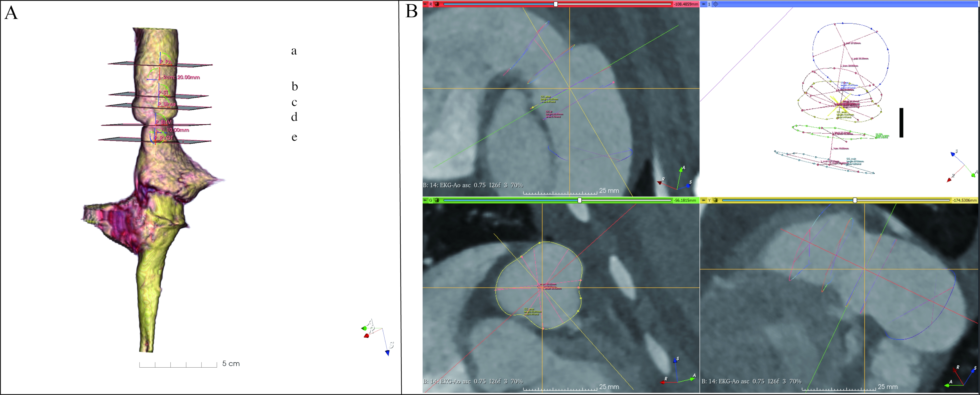Click the Yellow slice maximize-view square icon
Screen dimensions: 980x395
coord(715,200)
